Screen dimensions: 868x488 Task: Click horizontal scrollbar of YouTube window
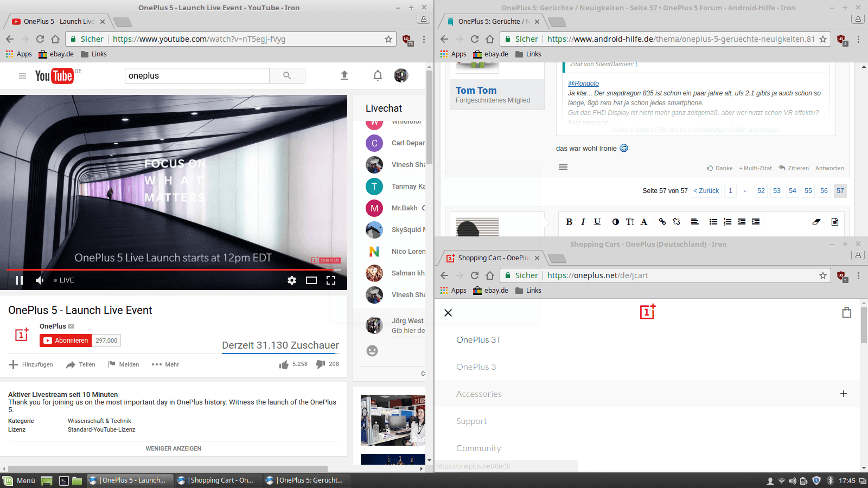point(168,468)
